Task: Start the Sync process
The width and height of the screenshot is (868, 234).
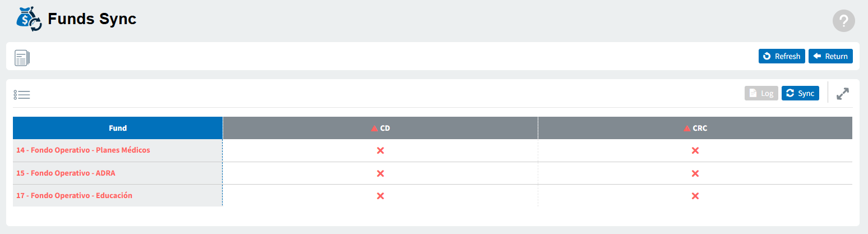Action: click(800, 93)
